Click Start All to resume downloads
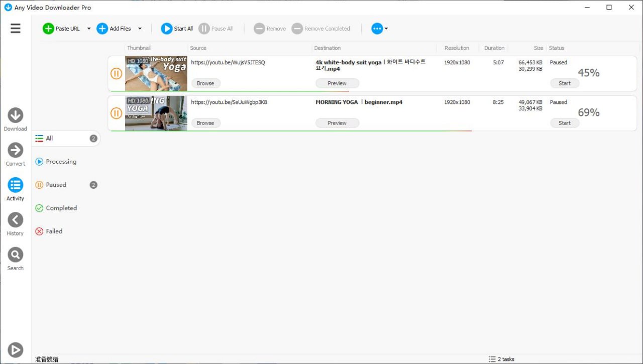The image size is (643, 364). click(177, 29)
